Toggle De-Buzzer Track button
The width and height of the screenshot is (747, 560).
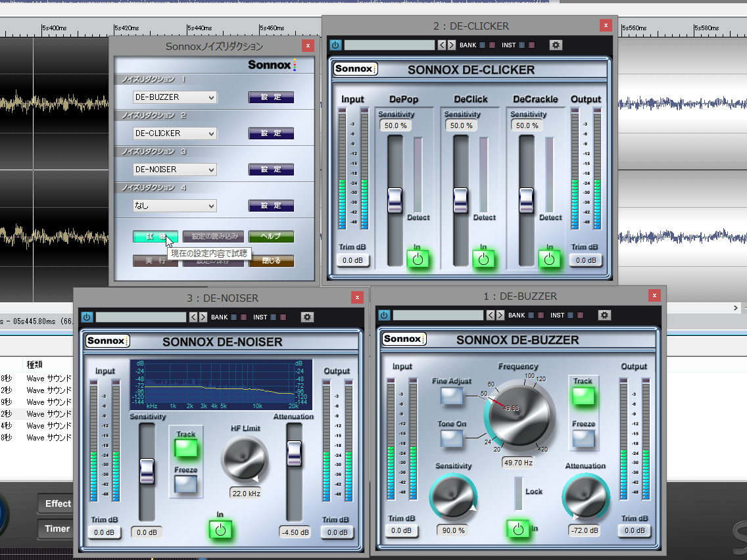point(583,396)
